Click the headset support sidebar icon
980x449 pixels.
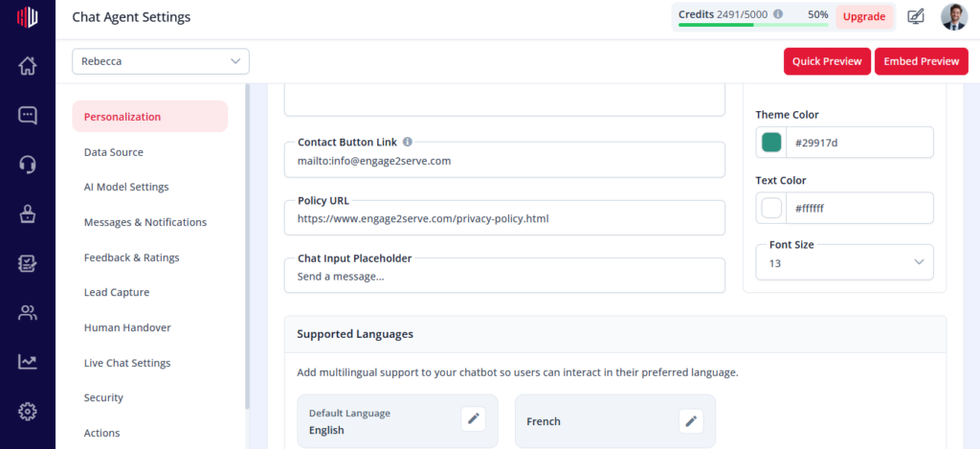[28, 165]
